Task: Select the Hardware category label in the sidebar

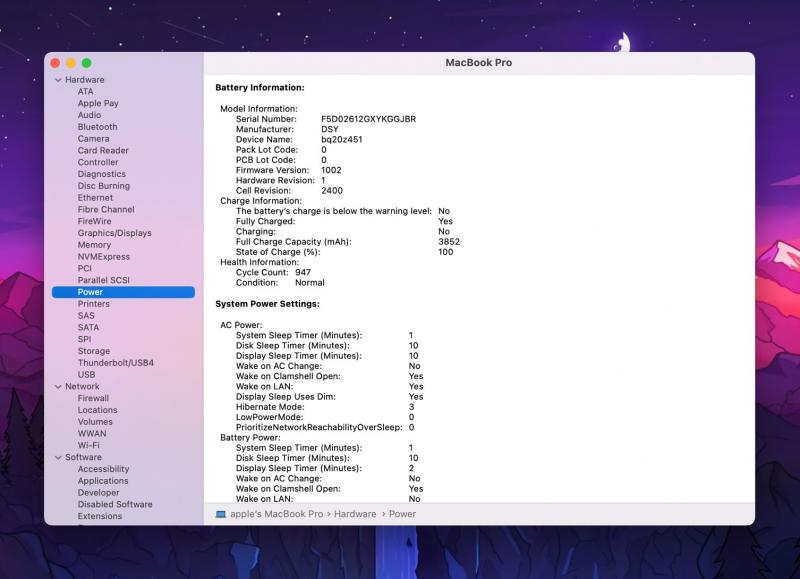Action: 85,80
